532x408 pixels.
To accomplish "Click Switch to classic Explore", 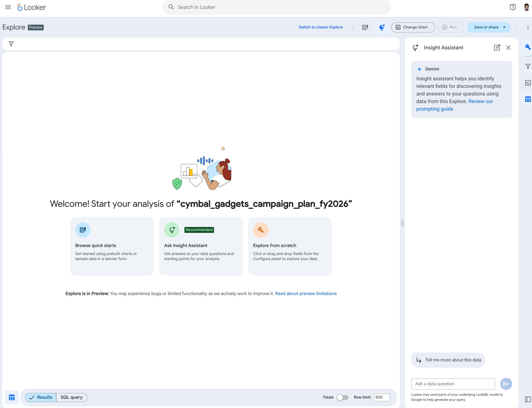I will tap(321, 27).
